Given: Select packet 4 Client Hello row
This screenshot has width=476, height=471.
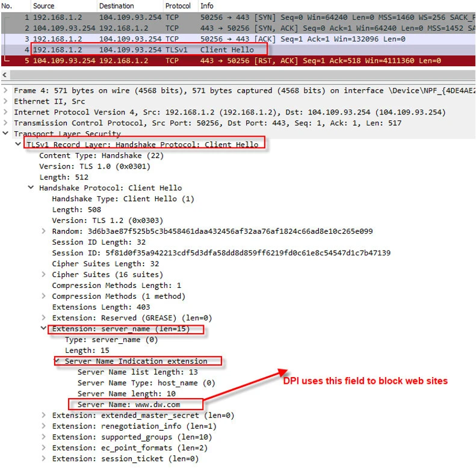Looking at the screenshot, I should [241, 50].
